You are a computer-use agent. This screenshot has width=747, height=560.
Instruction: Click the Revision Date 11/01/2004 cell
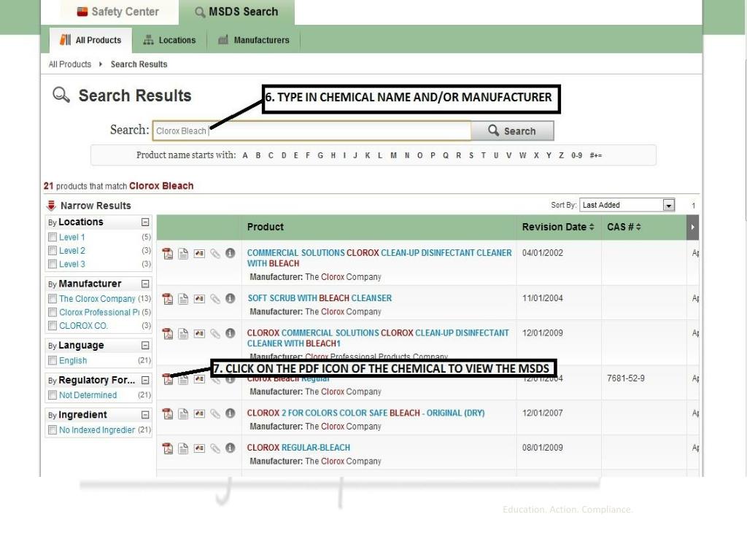point(542,298)
